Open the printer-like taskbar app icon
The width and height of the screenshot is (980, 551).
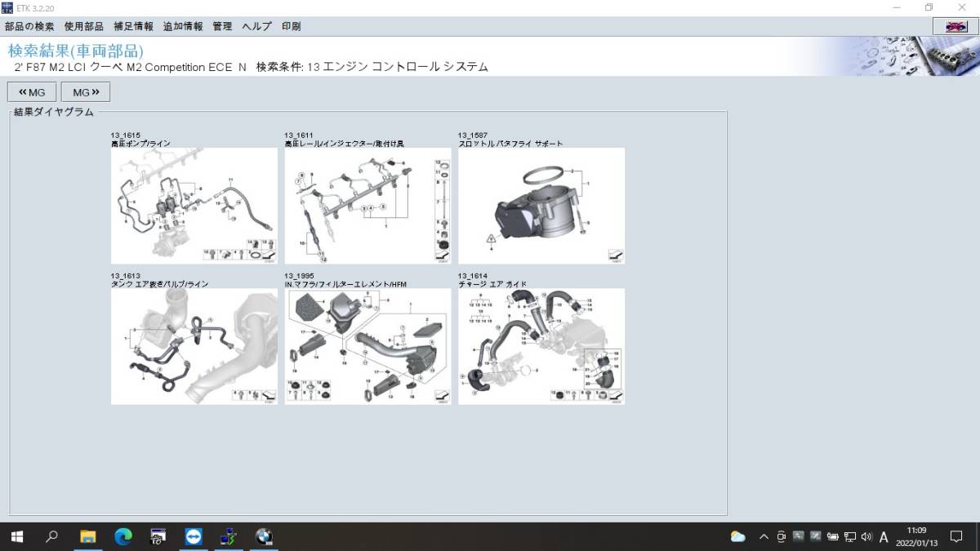point(158,536)
